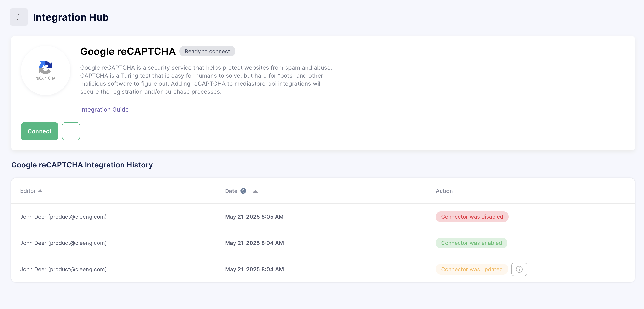Select the Connector was enabled badge
This screenshot has height=309, width=644.
pyautogui.click(x=471, y=243)
